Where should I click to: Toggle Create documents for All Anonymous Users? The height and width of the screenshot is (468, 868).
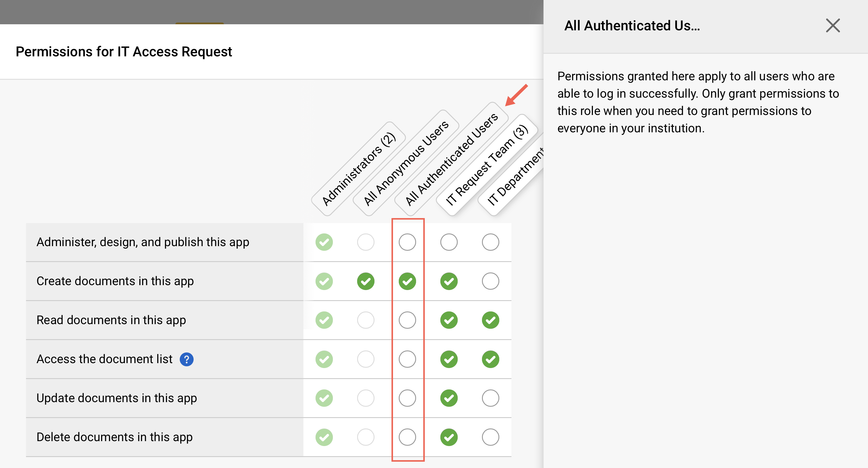click(366, 281)
